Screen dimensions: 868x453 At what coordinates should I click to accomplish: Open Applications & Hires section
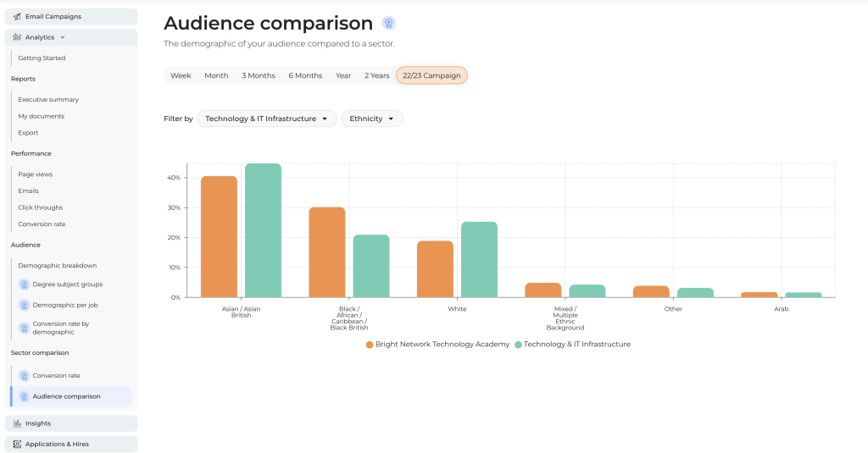(71, 445)
